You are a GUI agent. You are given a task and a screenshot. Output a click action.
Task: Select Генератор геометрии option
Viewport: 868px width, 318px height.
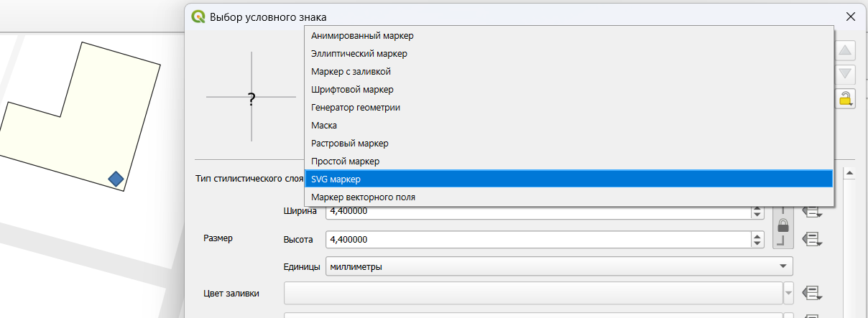click(568, 107)
